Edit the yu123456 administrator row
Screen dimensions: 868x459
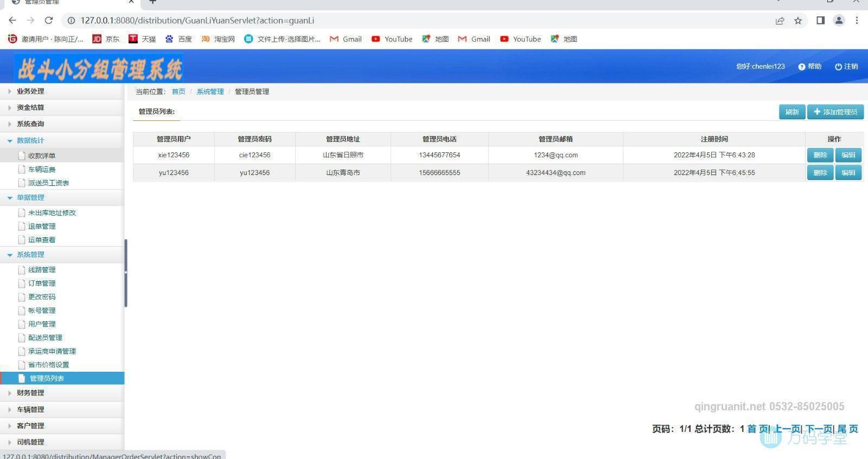pos(848,173)
